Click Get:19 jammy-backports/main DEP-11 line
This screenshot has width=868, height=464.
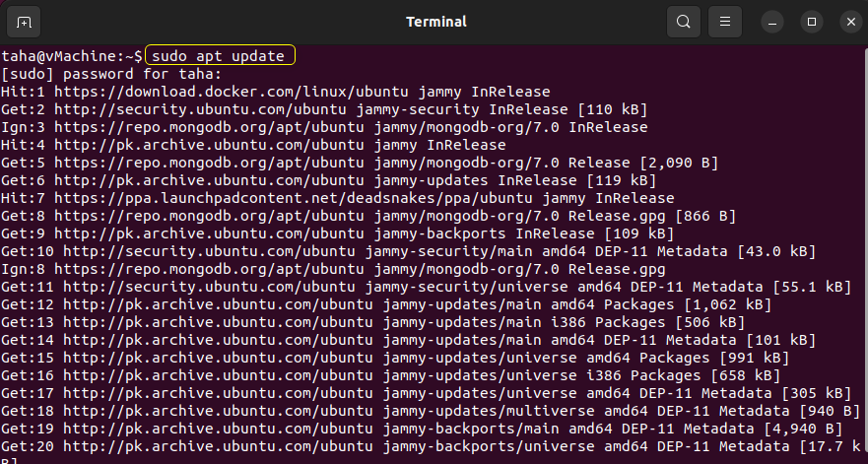click(422, 429)
